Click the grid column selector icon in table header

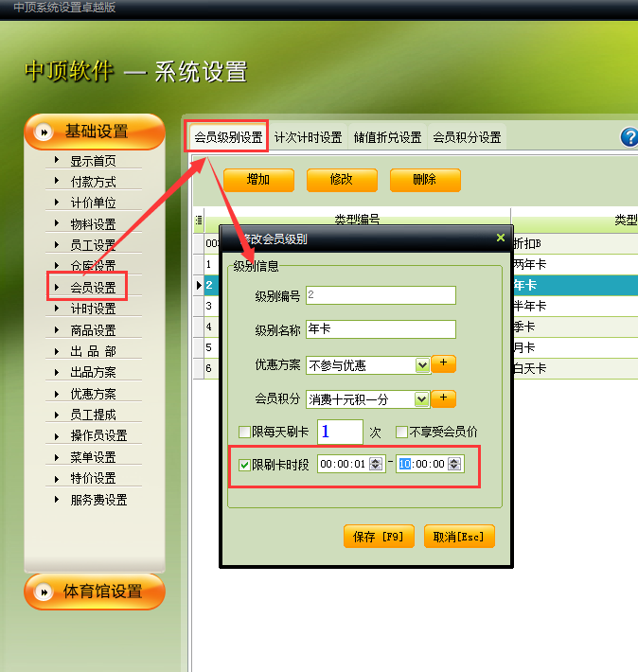pos(199,221)
